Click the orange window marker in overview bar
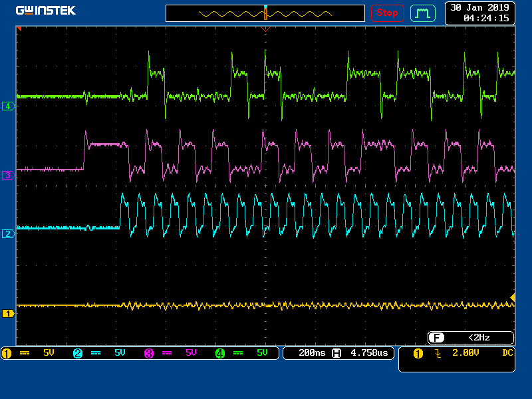This screenshot has height=399, width=532. tap(265, 14)
